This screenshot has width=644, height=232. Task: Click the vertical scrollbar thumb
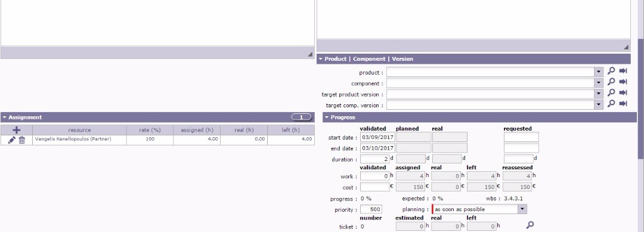click(640, 98)
